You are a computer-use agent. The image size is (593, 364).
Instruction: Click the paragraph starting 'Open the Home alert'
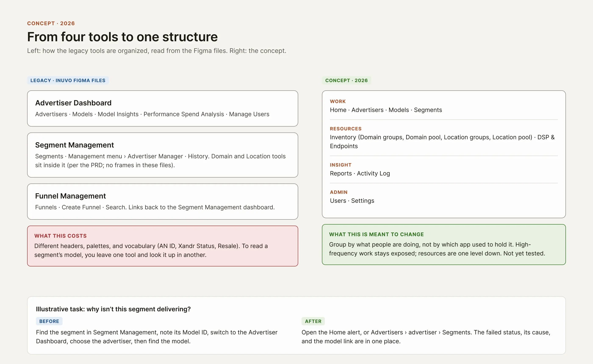pos(426,337)
